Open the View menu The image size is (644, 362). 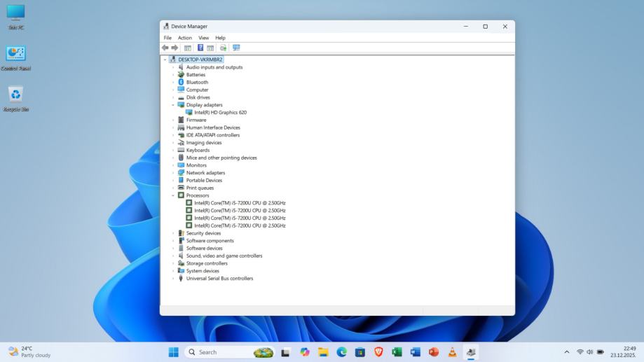point(203,38)
